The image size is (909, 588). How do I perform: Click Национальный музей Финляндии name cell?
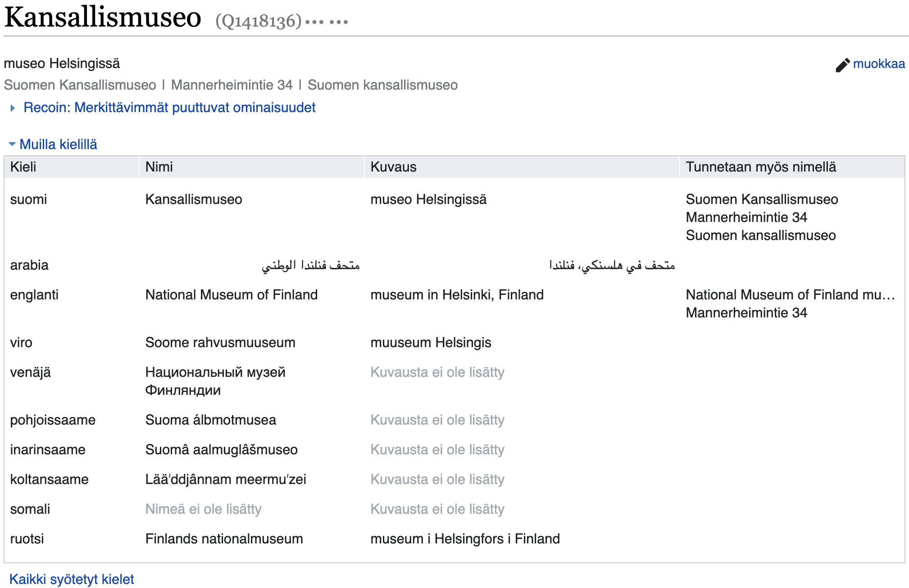tap(215, 381)
